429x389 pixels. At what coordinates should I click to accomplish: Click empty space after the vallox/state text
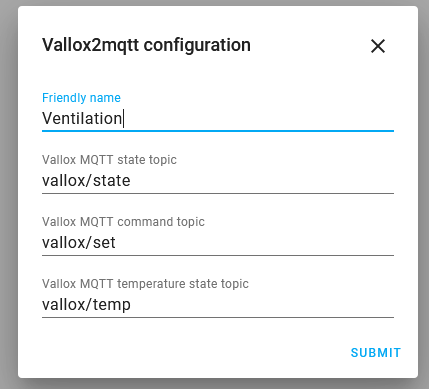coord(263,181)
